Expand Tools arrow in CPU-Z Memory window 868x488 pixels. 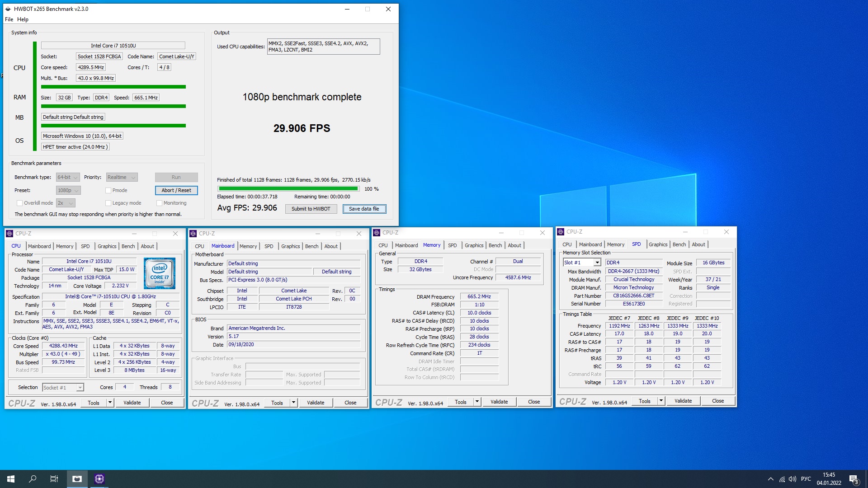477,402
